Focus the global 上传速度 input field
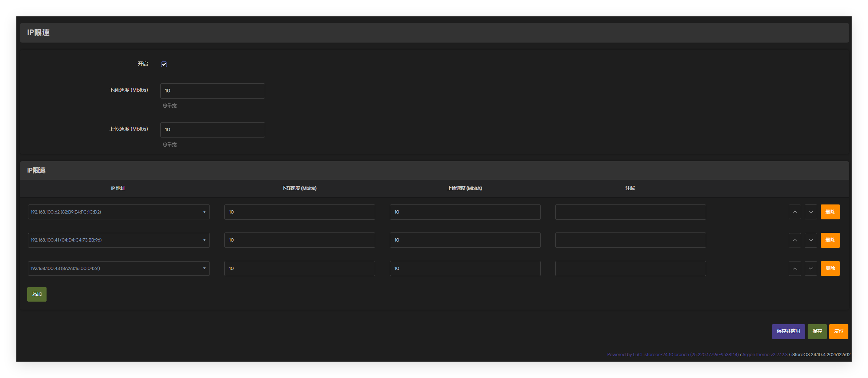868x378 pixels. 212,130
